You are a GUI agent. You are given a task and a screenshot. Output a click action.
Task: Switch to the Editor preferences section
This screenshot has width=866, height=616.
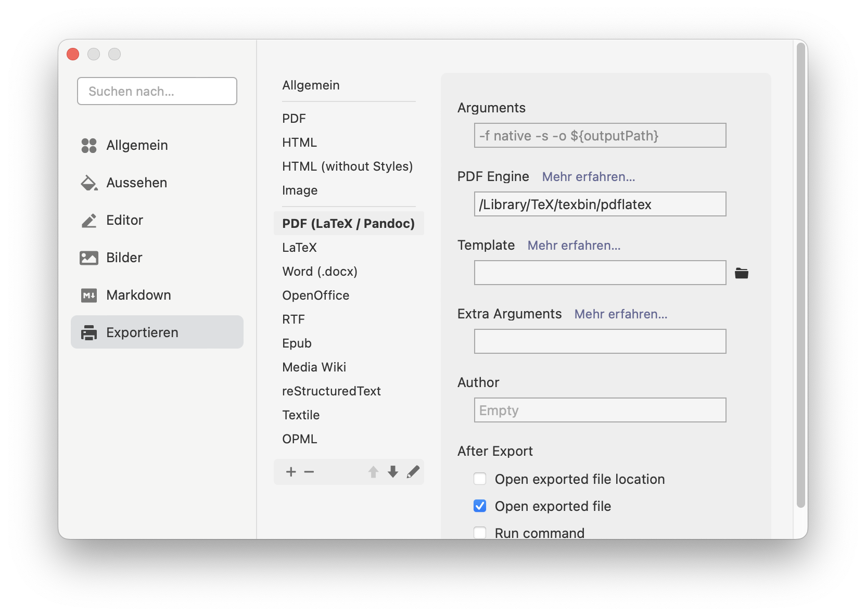click(124, 220)
